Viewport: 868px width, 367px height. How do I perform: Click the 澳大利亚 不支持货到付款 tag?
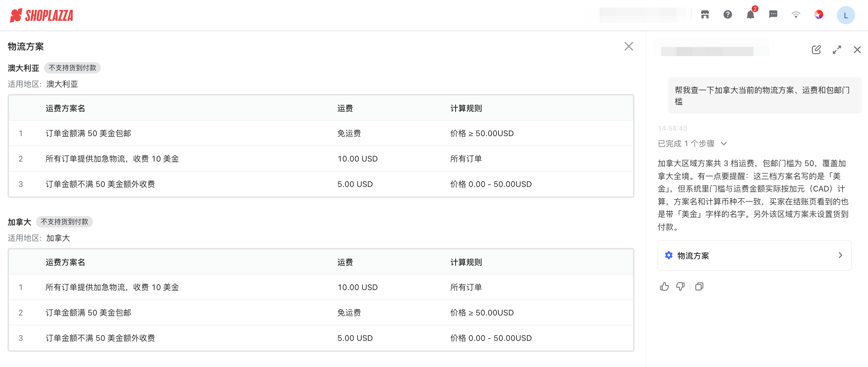72,68
